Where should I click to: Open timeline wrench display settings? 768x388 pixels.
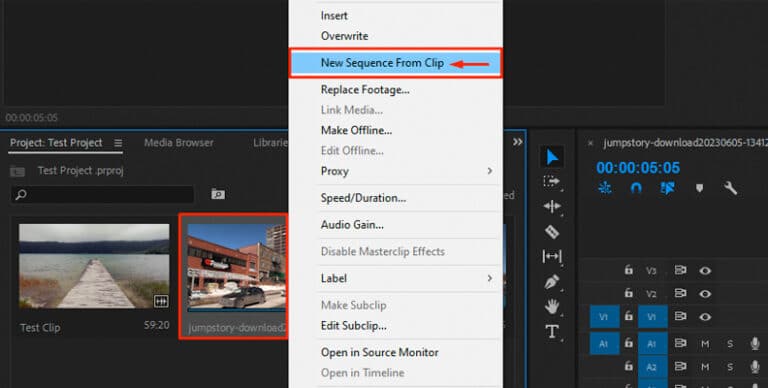[x=730, y=188]
